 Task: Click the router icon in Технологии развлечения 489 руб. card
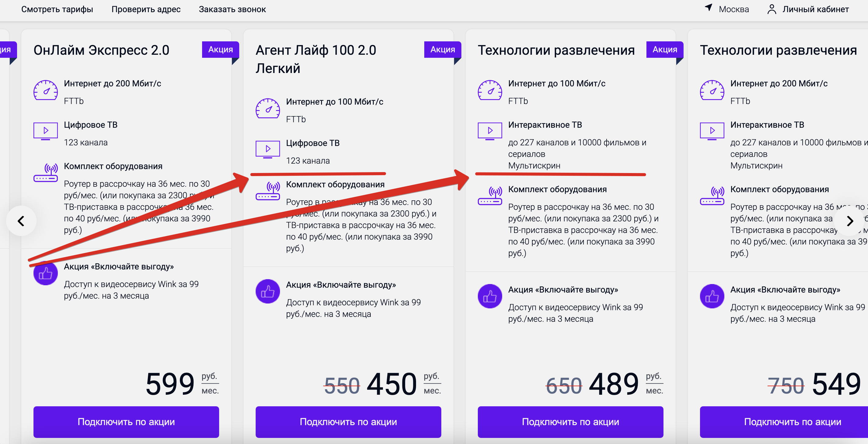pos(490,196)
